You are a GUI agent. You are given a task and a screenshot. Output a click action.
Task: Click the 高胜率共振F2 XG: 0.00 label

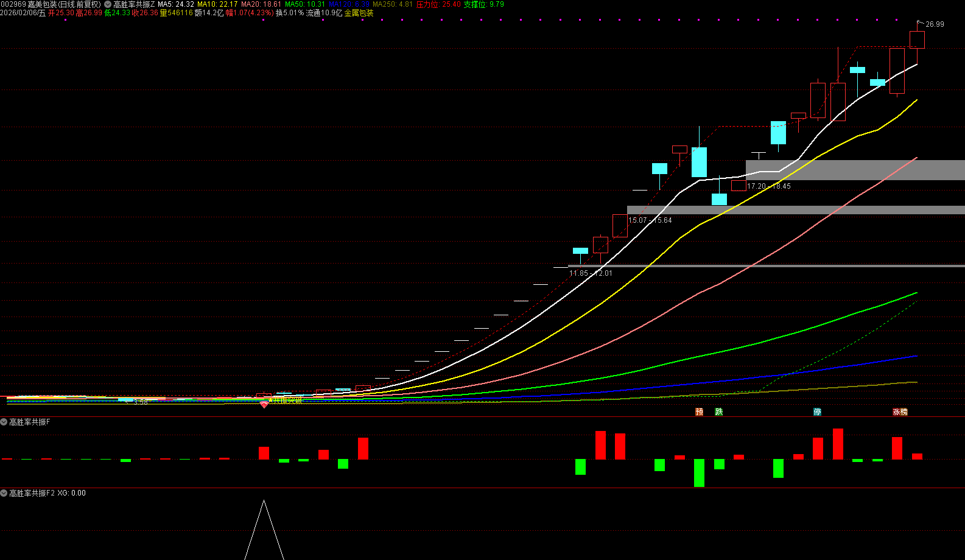pos(47,493)
